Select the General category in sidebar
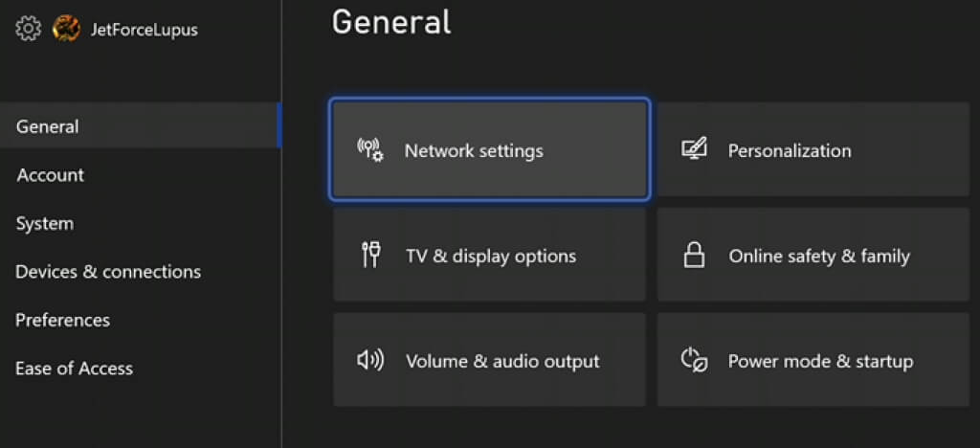 pos(48,126)
